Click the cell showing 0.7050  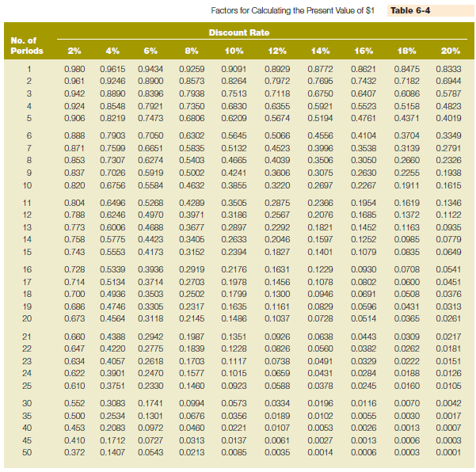coord(150,135)
